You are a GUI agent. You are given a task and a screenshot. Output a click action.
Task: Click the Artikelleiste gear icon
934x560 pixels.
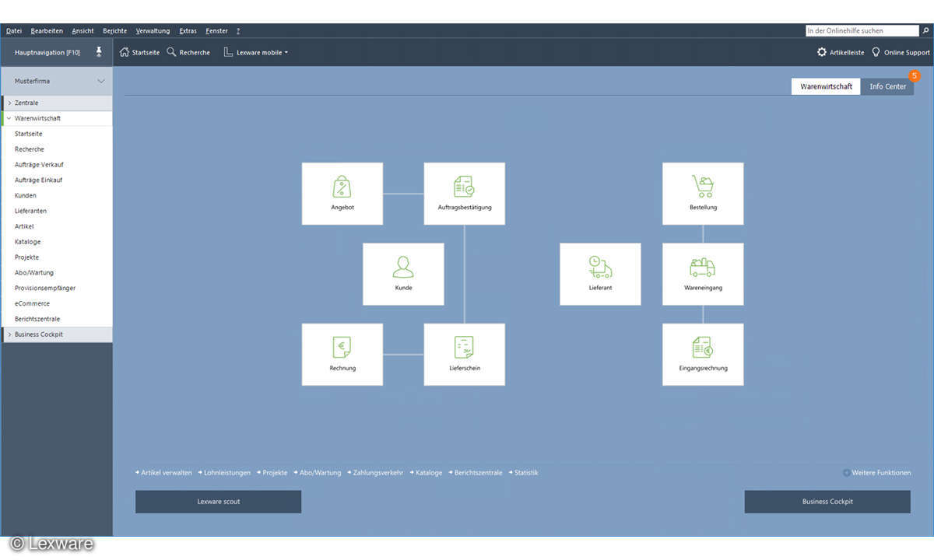click(x=822, y=52)
